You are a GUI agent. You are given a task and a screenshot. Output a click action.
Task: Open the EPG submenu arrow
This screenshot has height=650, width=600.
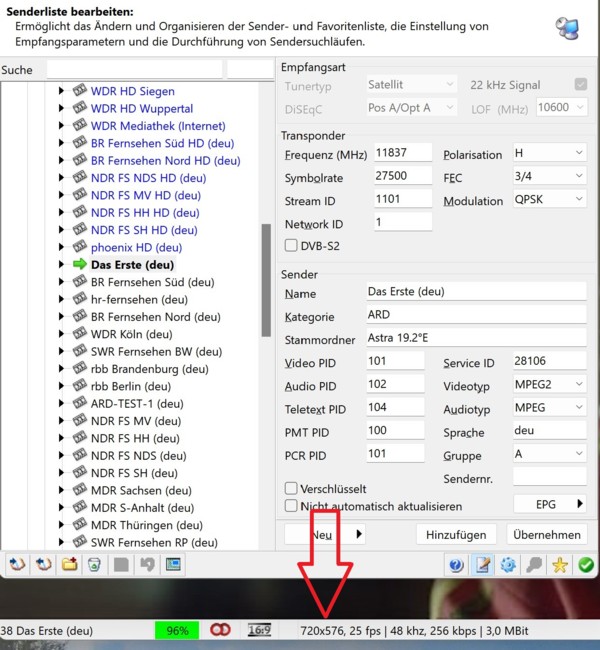580,504
